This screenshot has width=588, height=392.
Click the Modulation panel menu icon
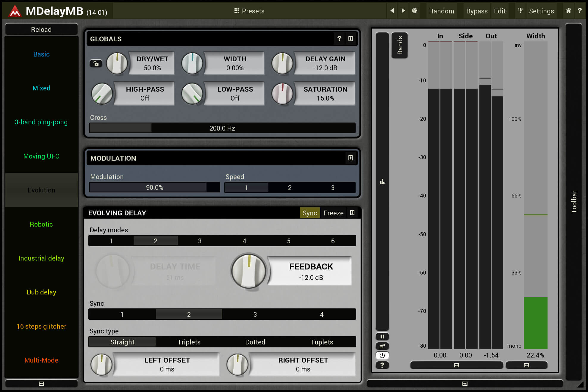351,158
